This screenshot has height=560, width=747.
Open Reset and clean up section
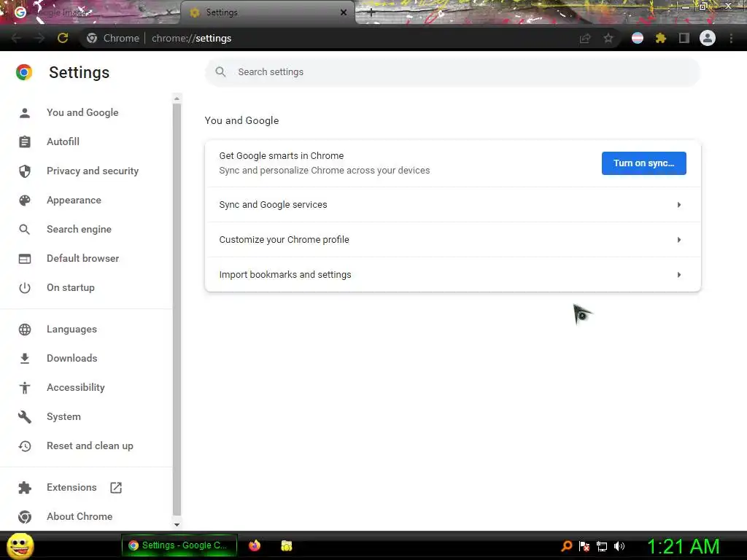pos(90,446)
